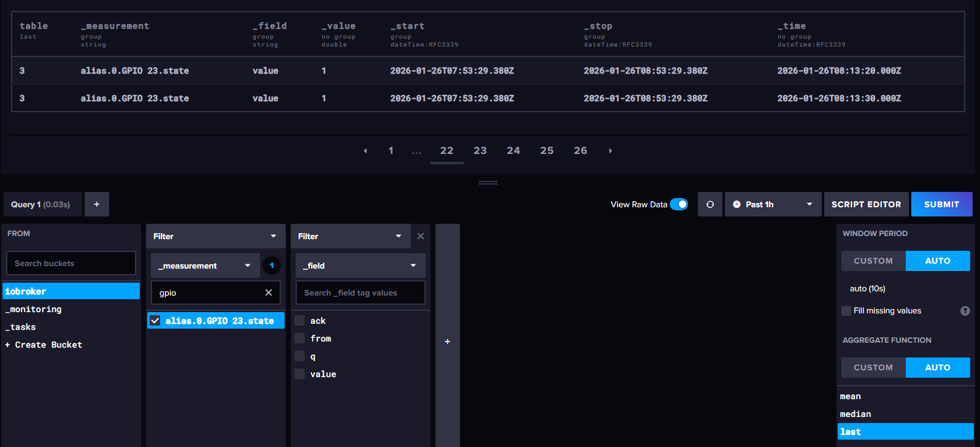Choose the mean aggregate function
This screenshot has width=980, height=447.
coord(906,396)
